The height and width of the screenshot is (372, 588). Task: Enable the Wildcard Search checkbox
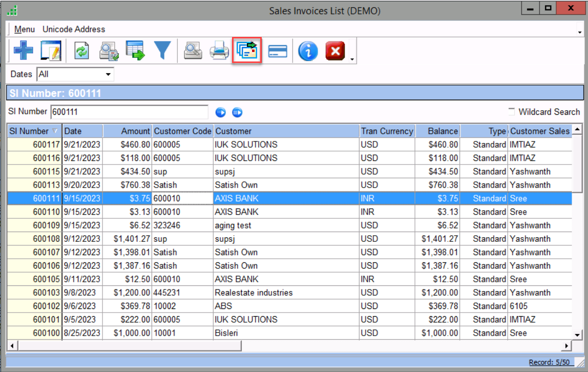tap(512, 112)
